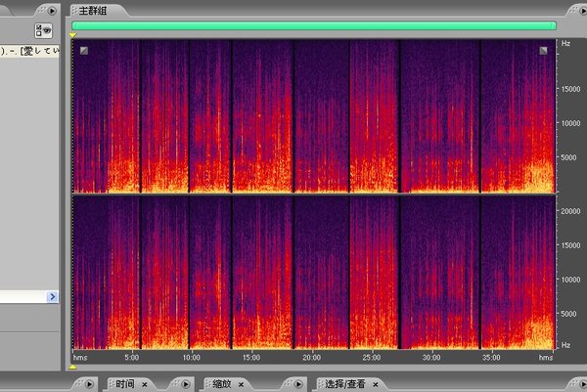Open panel menu arrow left of 缩放 tab
Screen dimensions: 587x392
(186, 384)
